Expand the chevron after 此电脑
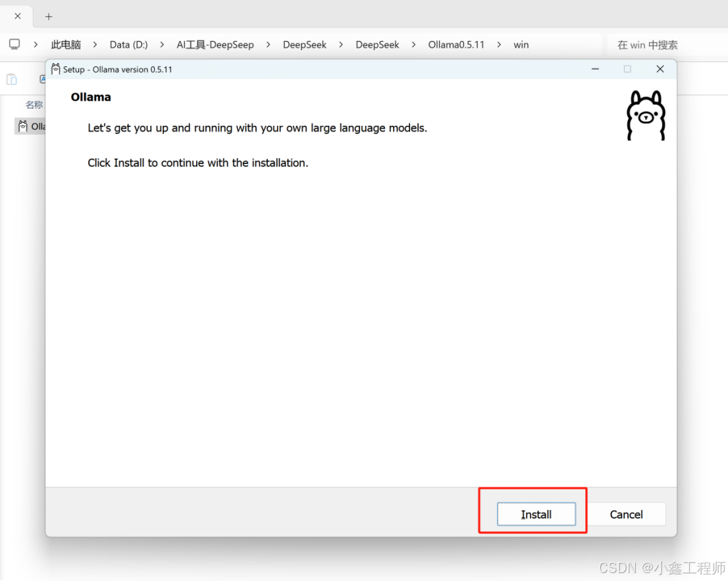 [95, 45]
